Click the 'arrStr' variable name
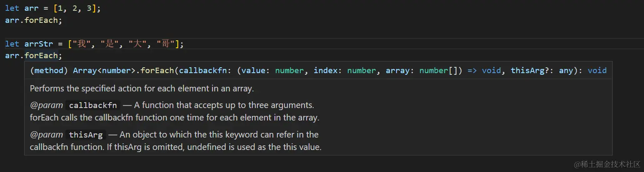 39,44
